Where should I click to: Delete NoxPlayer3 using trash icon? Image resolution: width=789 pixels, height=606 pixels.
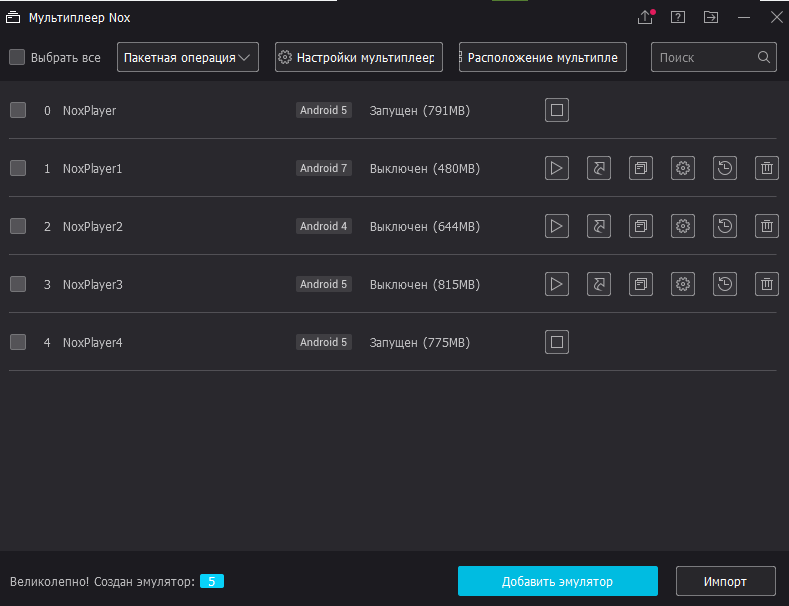pyautogui.click(x=767, y=284)
